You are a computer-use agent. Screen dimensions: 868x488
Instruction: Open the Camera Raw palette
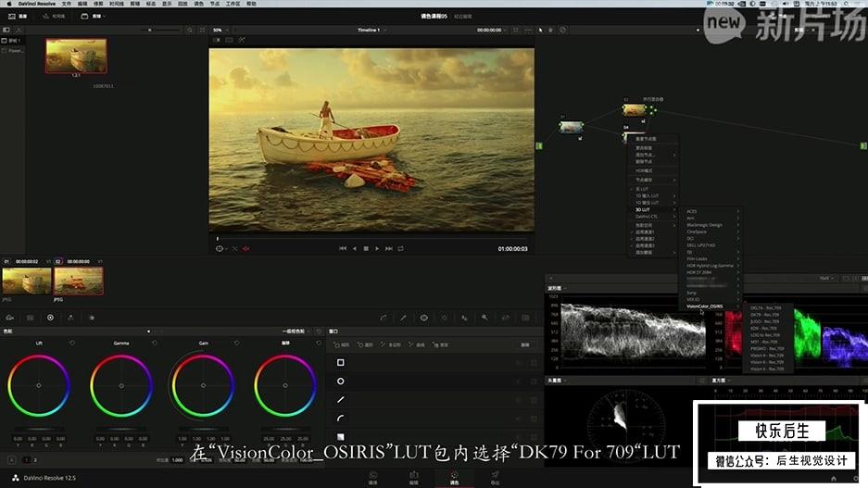pos(10,318)
